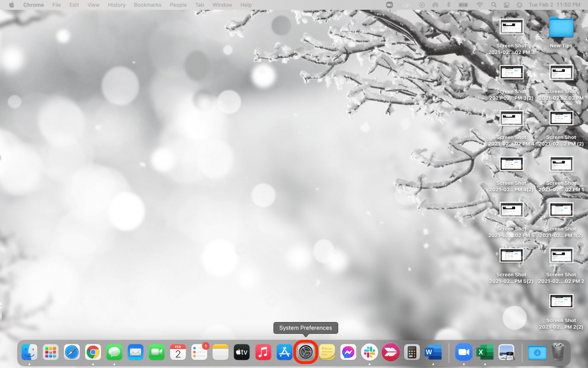Open Microsoft Word in the Dock
Image resolution: width=588 pixels, height=368 pixels.
(x=433, y=352)
